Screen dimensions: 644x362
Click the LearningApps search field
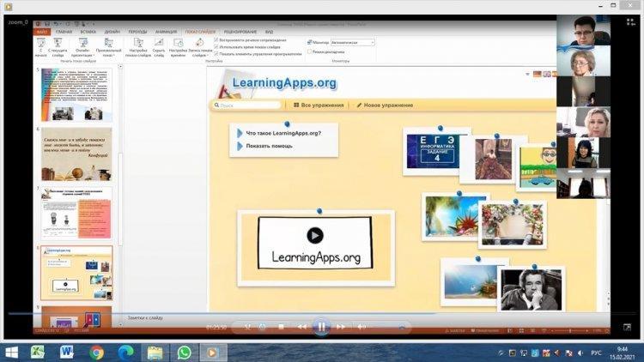[x=246, y=106]
